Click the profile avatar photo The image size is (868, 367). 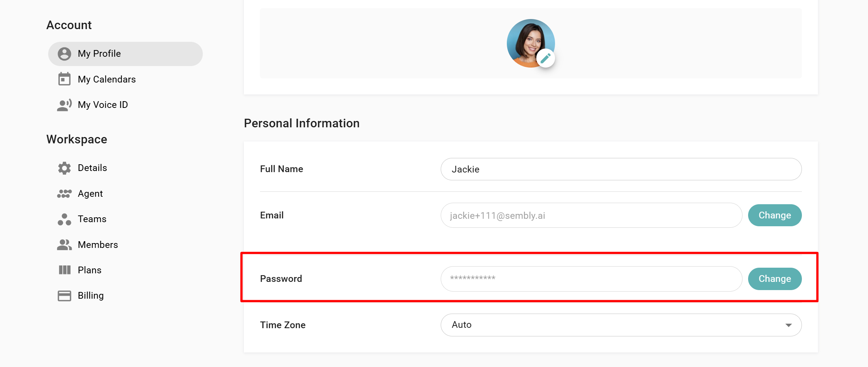click(530, 43)
